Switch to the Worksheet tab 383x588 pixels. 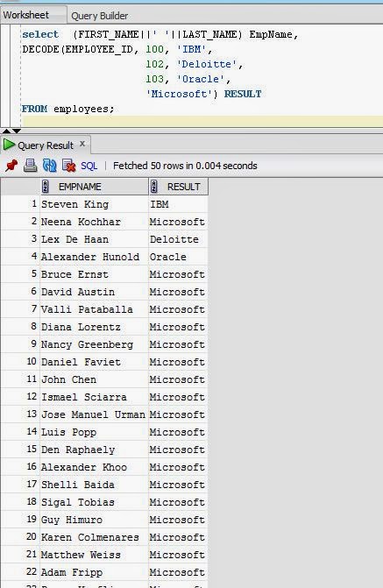(x=26, y=15)
